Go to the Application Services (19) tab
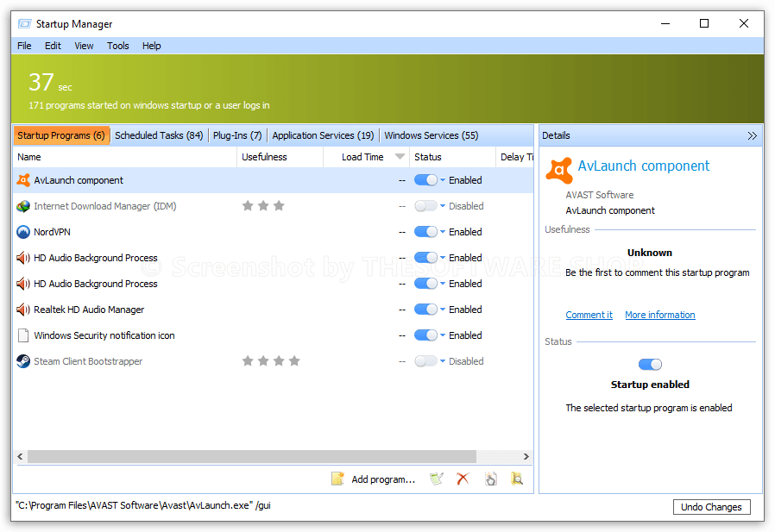775x532 pixels. (x=324, y=135)
